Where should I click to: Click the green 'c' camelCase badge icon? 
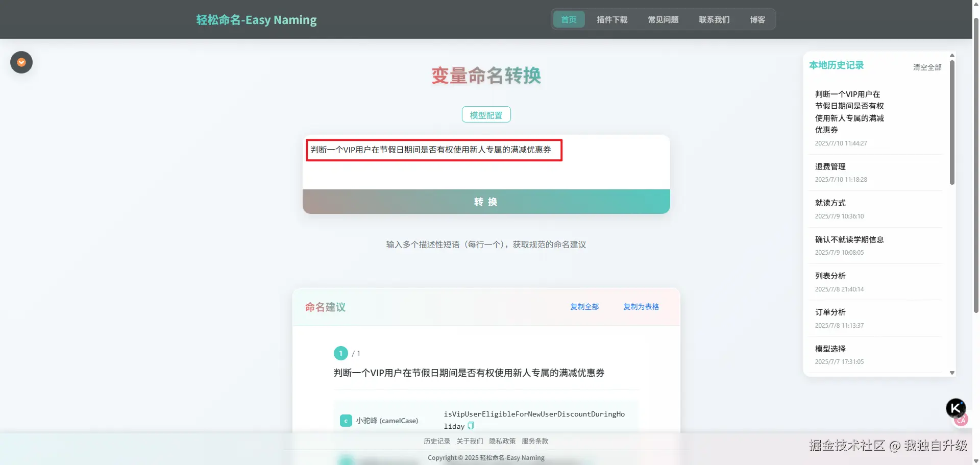(x=346, y=421)
